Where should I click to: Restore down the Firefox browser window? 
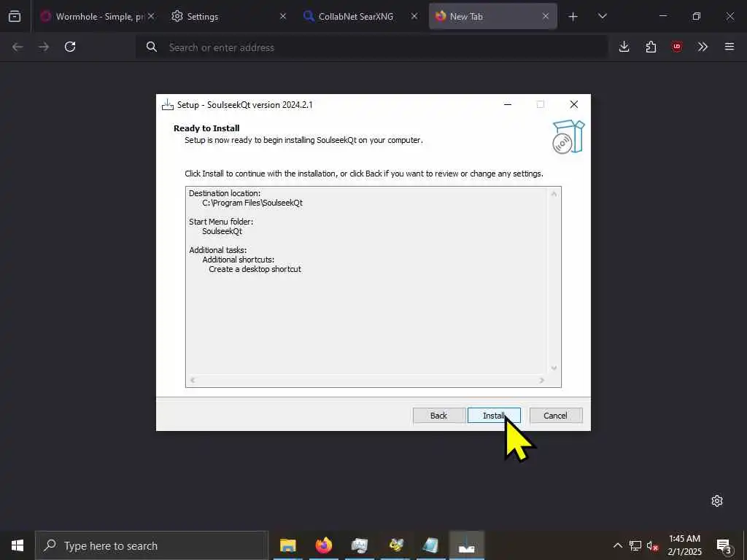697,16
